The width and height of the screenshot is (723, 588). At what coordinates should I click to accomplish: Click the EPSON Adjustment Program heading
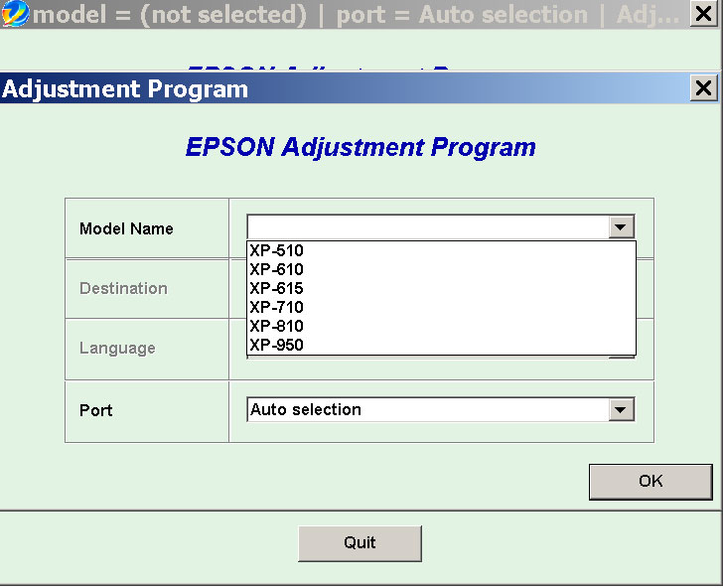pos(361,148)
